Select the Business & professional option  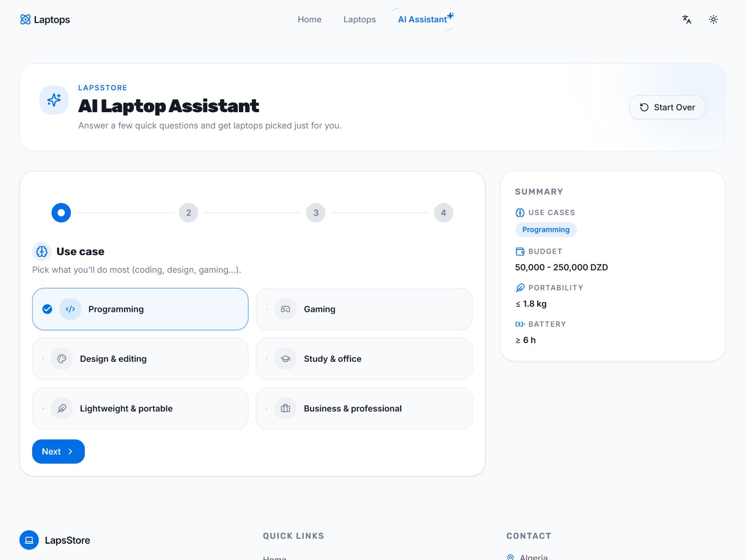point(364,409)
